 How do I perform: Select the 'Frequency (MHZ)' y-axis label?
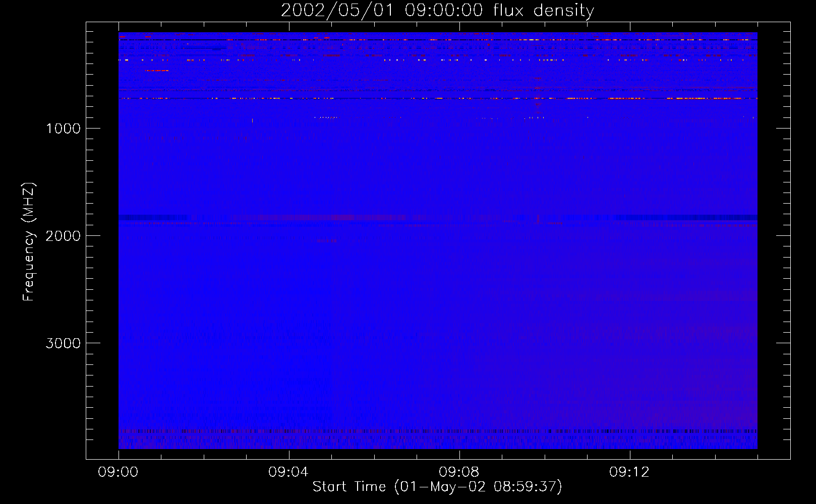(29, 242)
